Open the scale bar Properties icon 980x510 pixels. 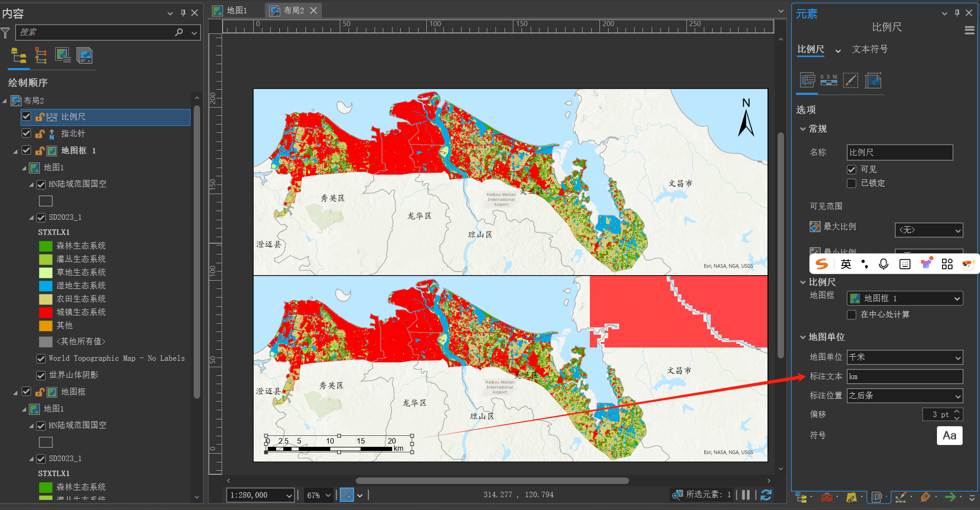pyautogui.click(x=829, y=81)
